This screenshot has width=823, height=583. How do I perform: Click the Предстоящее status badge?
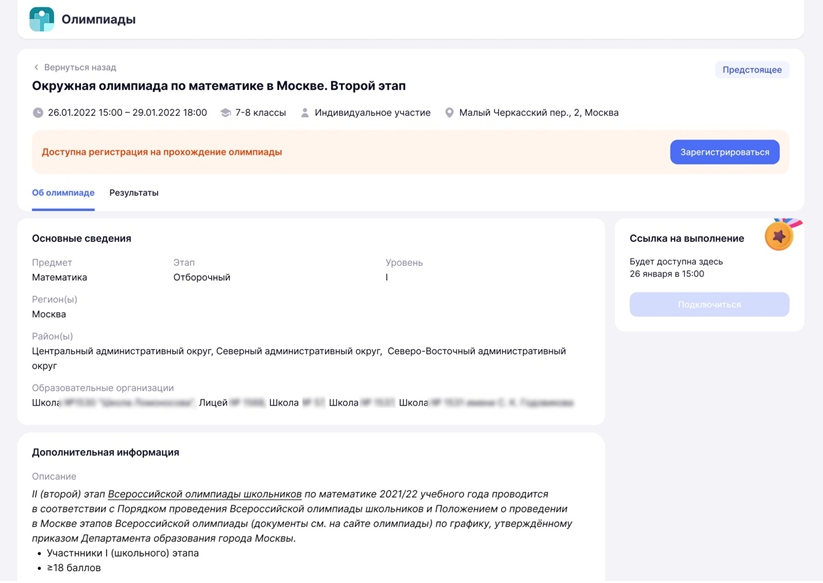pos(752,70)
